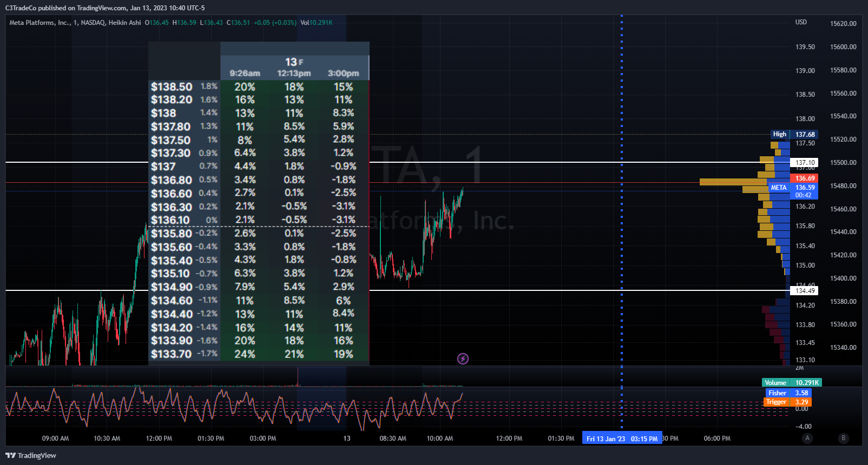Screen dimensions: 868x465
Task: Click the $137.80 row label in table
Action: tap(170, 127)
